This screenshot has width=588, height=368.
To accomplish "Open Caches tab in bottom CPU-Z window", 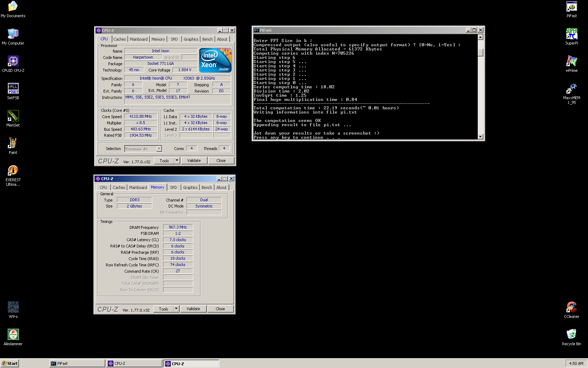I will pyautogui.click(x=119, y=188).
